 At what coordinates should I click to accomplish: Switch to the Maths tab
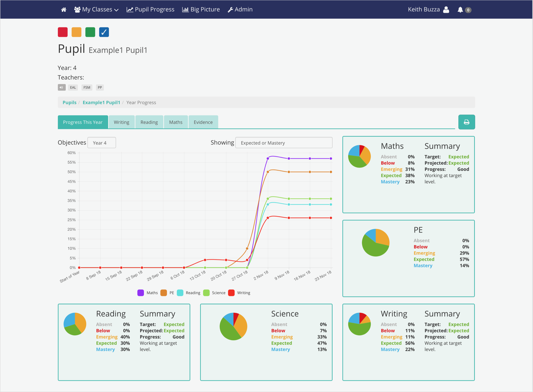(x=176, y=122)
